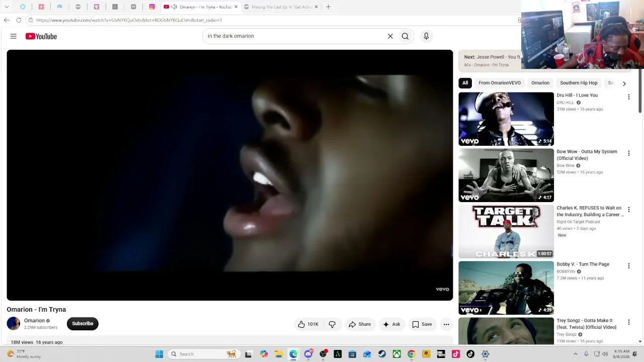Image resolution: width=644 pixels, height=362 pixels.
Task: Click the video player to pause
Action: click(230, 175)
